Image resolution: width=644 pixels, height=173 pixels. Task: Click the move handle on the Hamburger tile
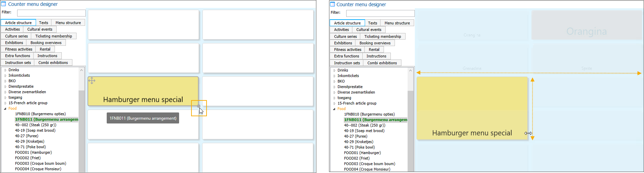pyautogui.click(x=92, y=81)
